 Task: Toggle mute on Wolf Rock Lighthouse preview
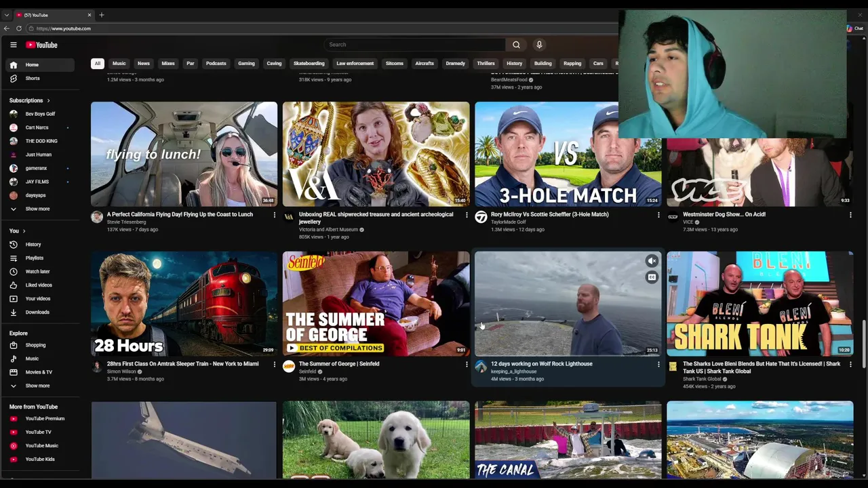pyautogui.click(x=652, y=261)
